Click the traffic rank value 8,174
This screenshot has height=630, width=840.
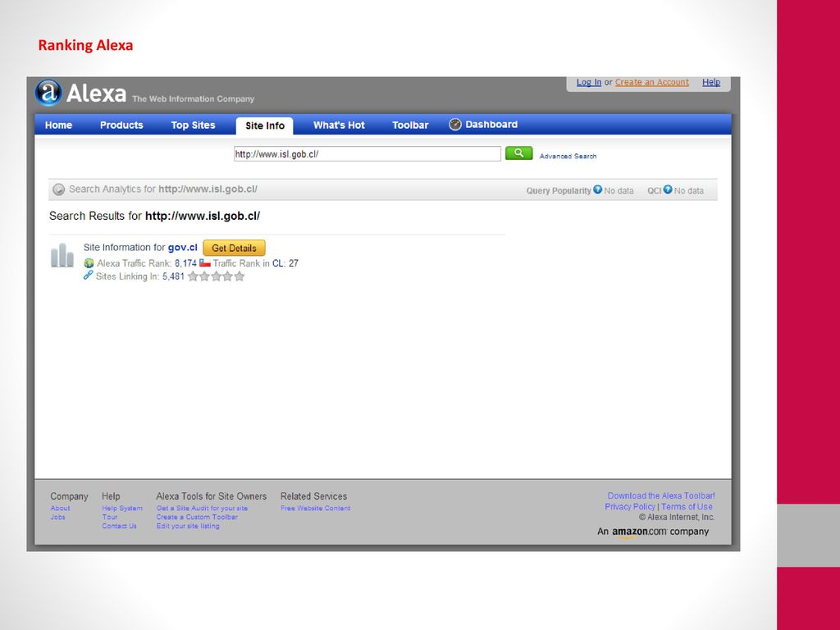[x=185, y=263]
